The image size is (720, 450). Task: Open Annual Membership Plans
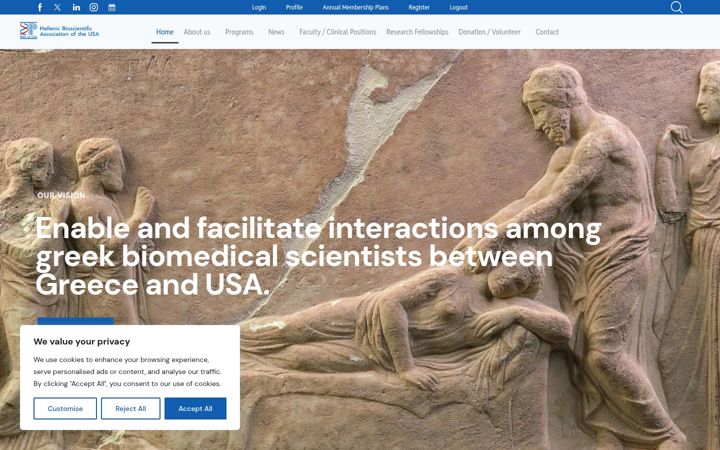(355, 7)
